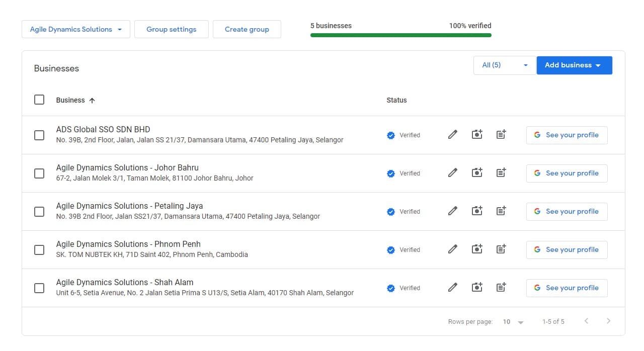Click the Business column header label
Viewport: 644px width, 351px height.
click(70, 100)
